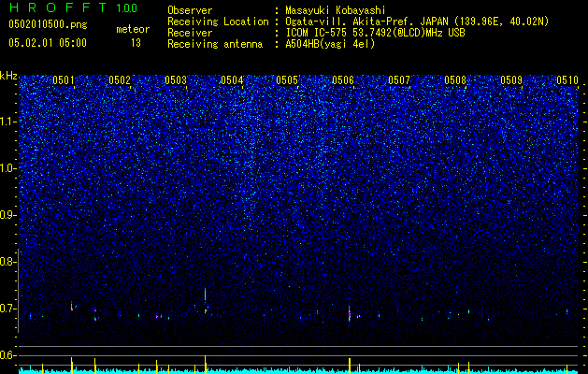Screen dimensions: 588x374
Task: Select the filename 0502010500.png
Action: (x=48, y=24)
